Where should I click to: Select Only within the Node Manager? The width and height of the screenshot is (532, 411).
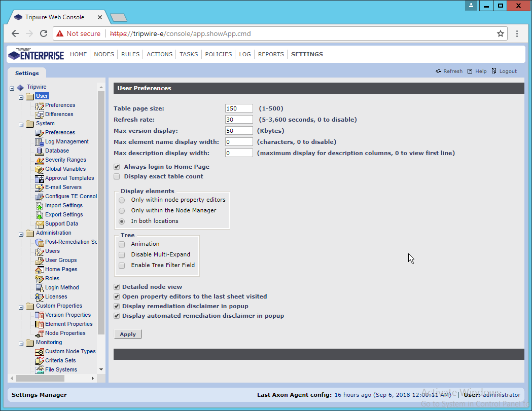click(x=122, y=210)
